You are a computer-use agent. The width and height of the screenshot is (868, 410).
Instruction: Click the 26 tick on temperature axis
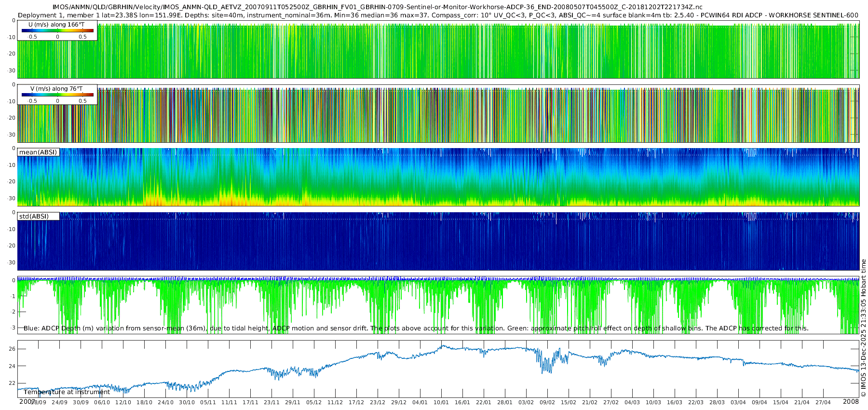pos(12,349)
